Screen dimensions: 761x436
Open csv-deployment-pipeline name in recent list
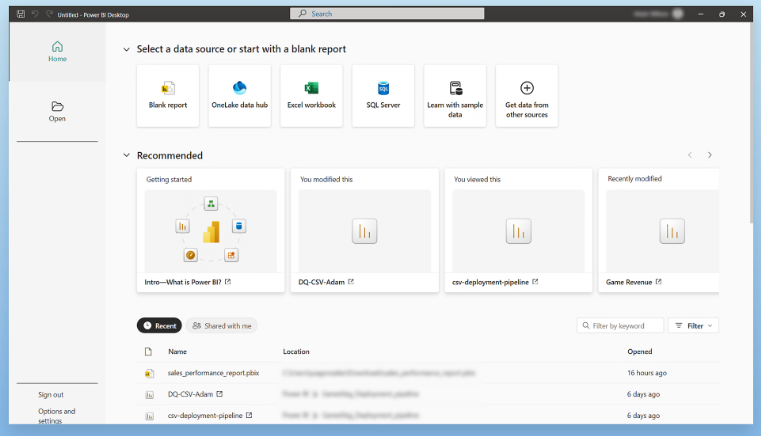tap(205, 416)
